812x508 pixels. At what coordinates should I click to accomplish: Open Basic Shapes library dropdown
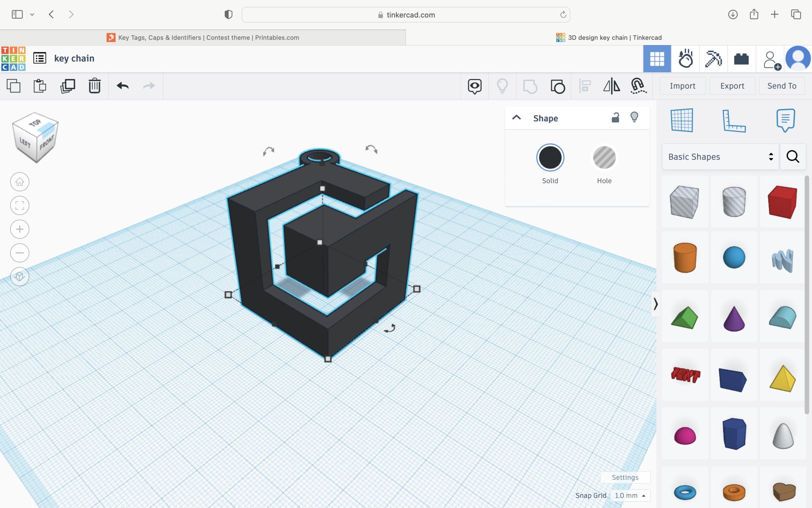[720, 157]
